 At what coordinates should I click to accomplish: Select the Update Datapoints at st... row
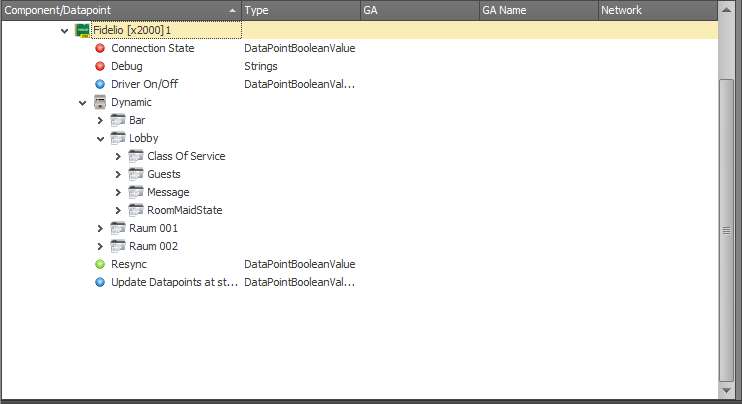pyautogui.click(x=174, y=282)
